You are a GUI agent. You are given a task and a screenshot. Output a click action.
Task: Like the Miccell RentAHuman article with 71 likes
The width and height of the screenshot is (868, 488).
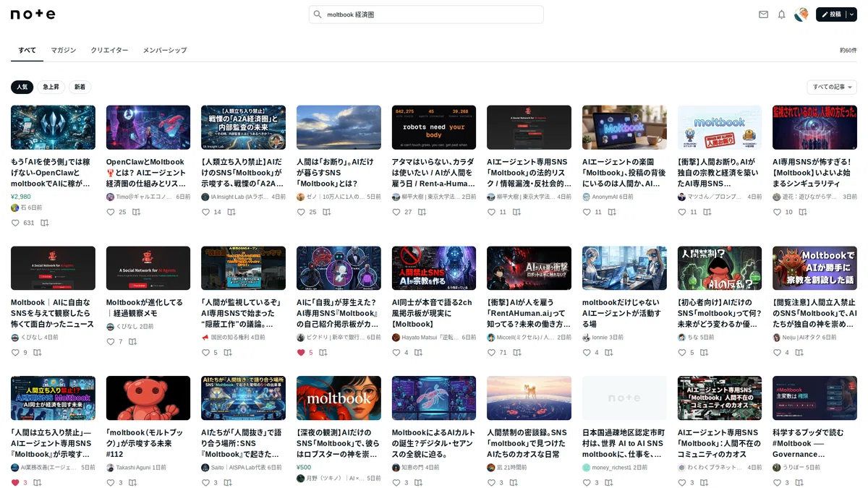[491, 352]
